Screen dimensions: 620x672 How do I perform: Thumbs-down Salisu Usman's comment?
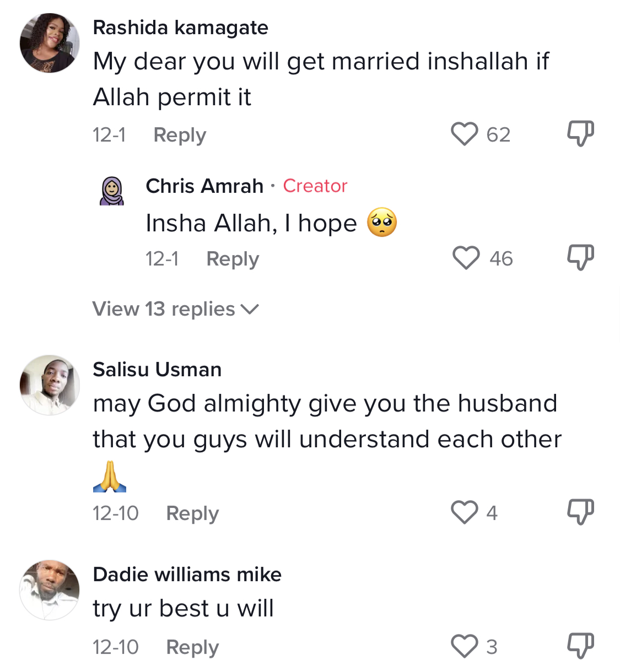pyautogui.click(x=581, y=512)
